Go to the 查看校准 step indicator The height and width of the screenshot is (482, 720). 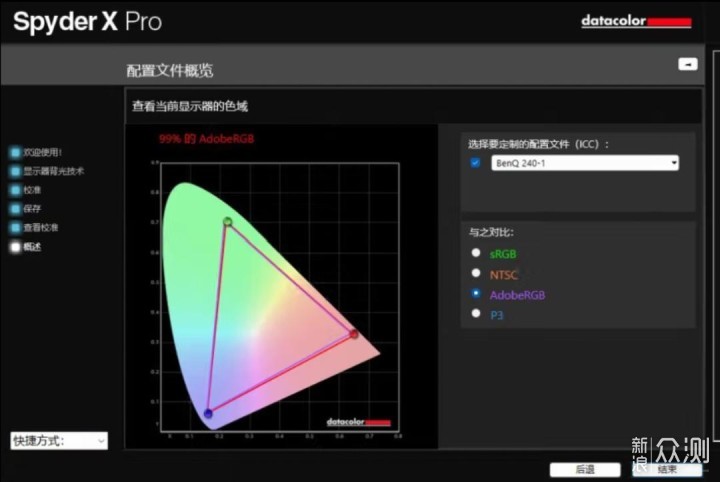click(15, 228)
